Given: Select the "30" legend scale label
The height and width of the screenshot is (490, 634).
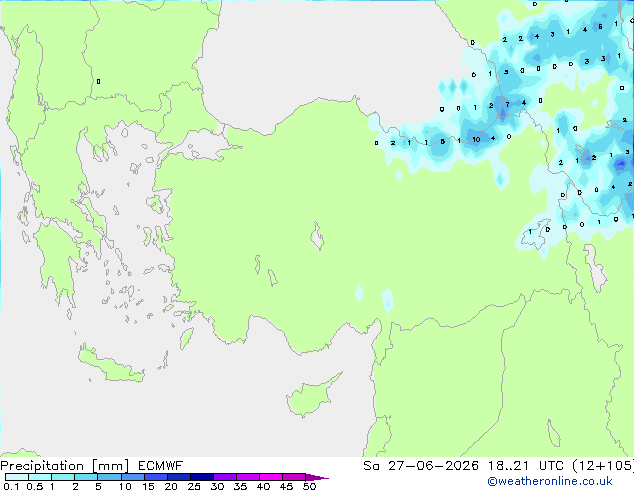Looking at the screenshot, I should coord(217,486).
